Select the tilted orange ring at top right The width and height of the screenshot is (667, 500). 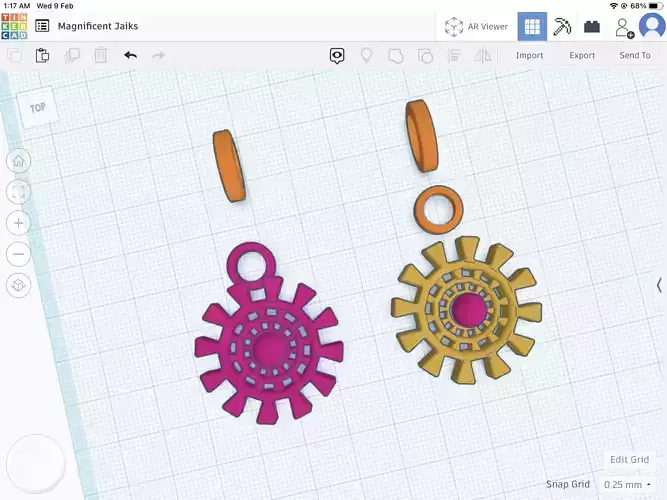(422, 136)
